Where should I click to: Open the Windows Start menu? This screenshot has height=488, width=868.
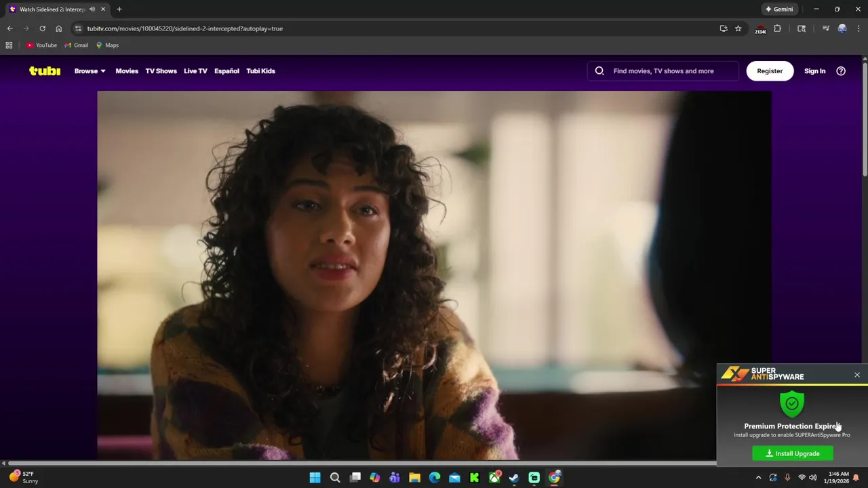tap(315, 478)
